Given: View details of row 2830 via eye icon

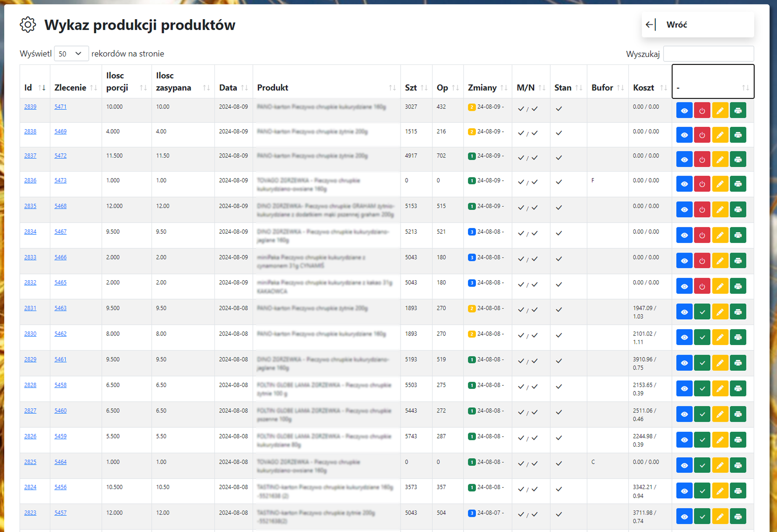Looking at the screenshot, I should [684, 338].
